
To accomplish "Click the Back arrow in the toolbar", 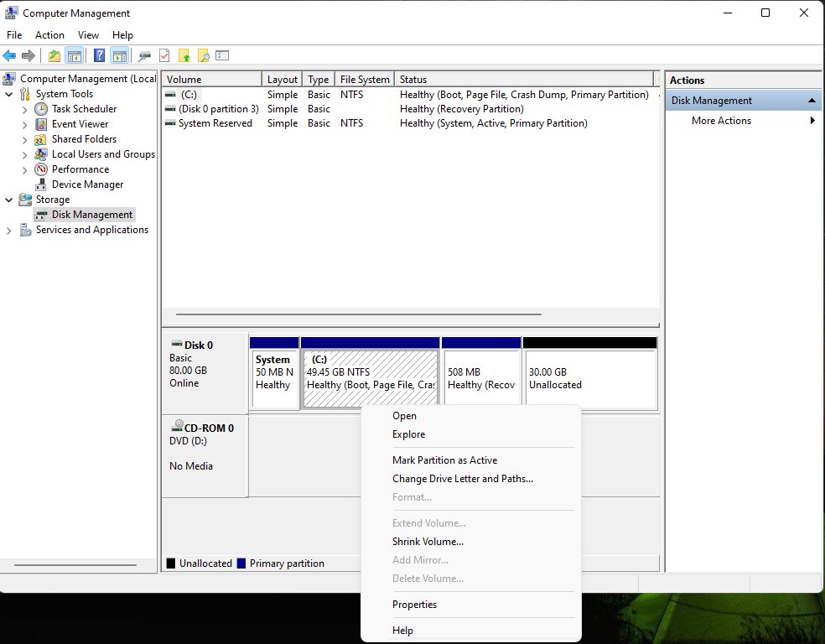I will [9, 55].
